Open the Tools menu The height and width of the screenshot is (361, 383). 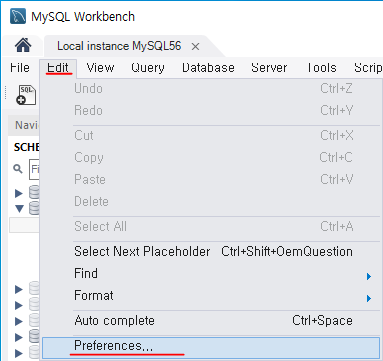321,68
